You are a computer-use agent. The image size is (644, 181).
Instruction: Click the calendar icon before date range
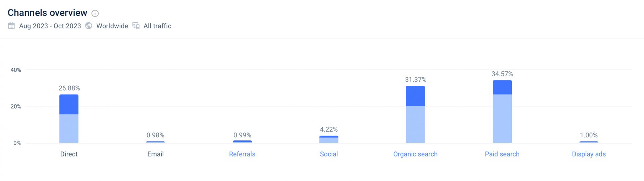11,26
